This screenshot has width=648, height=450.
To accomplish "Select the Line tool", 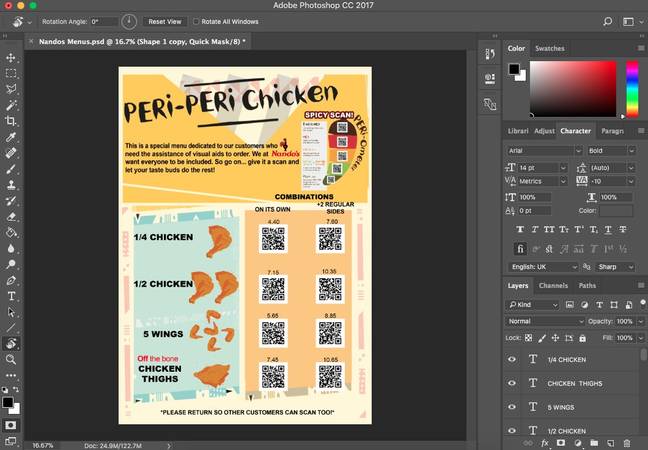I will point(11,328).
